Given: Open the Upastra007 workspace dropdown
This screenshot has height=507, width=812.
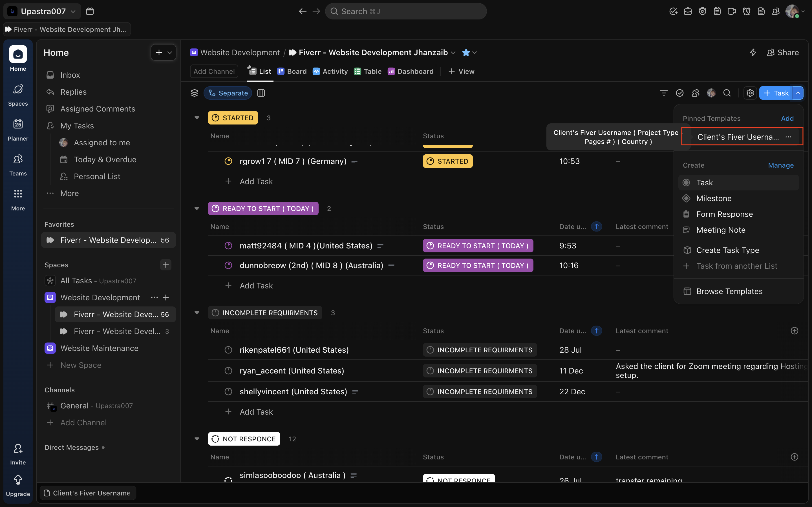Looking at the screenshot, I should tap(42, 11).
